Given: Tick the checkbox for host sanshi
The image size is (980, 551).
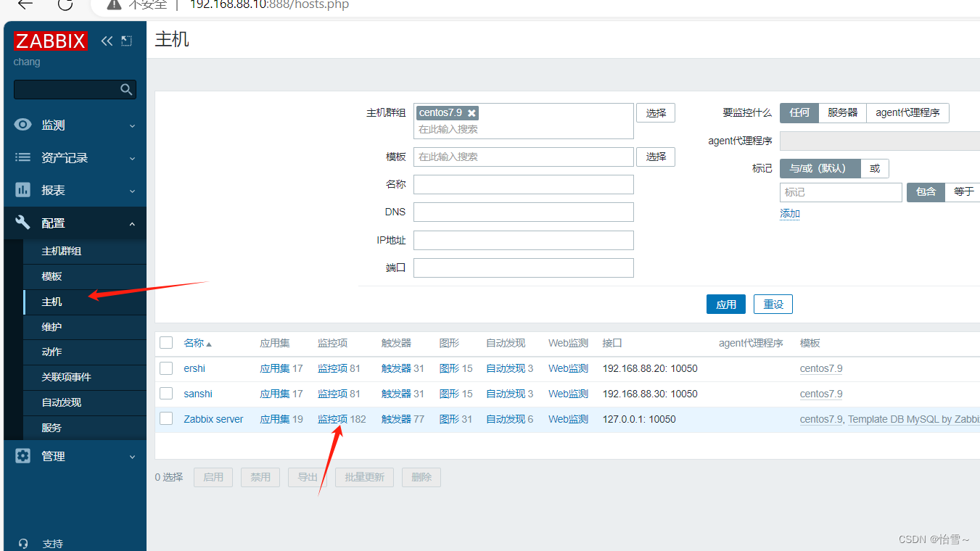Looking at the screenshot, I should 166,394.
